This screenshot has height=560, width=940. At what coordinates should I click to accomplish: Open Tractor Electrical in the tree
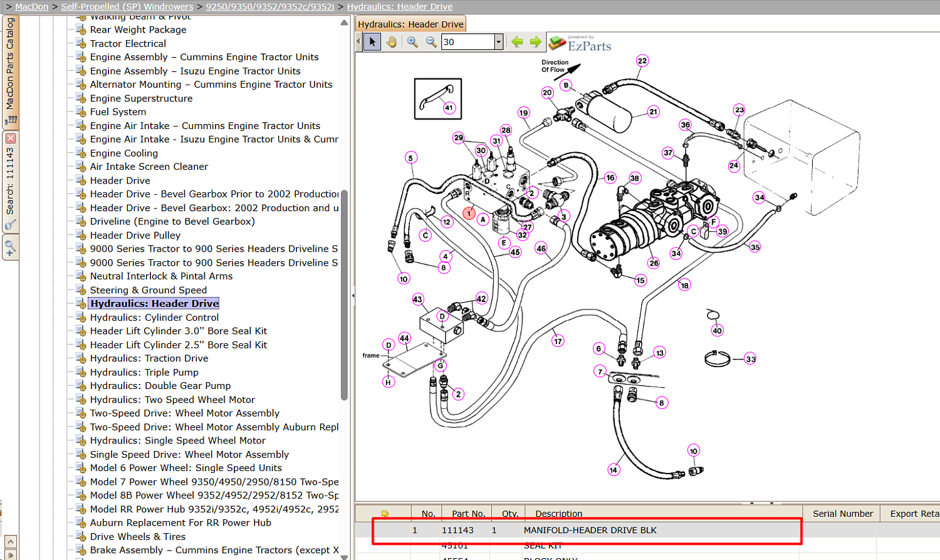click(128, 43)
